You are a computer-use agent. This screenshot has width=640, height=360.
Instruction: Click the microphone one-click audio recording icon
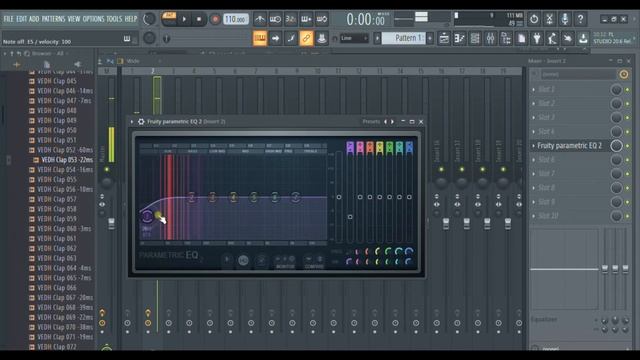tap(565, 19)
